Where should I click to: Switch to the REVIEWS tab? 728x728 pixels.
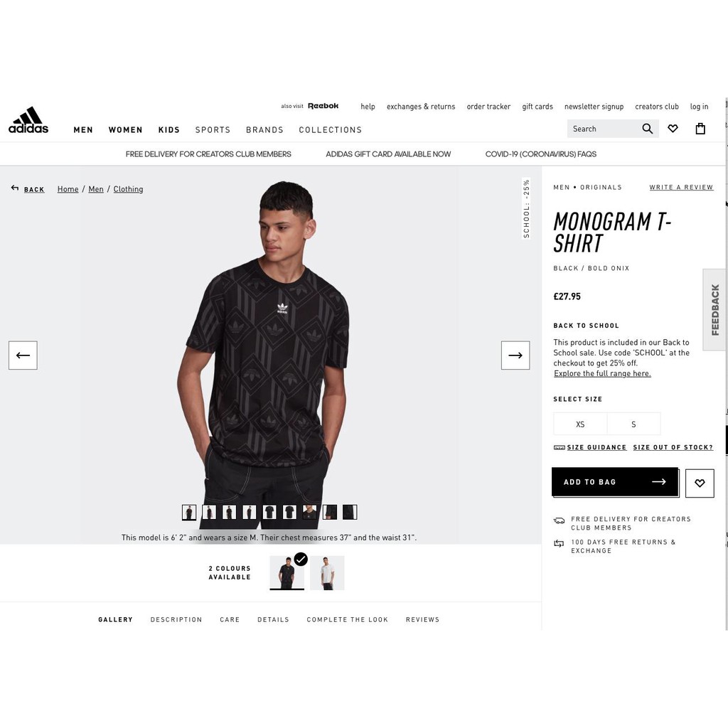pos(422,619)
